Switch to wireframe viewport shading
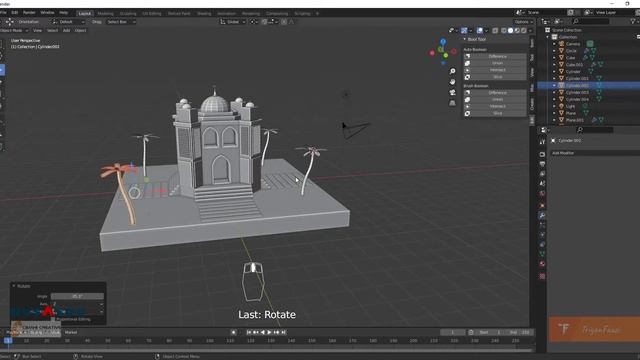The height and width of the screenshot is (360, 640). (x=504, y=31)
